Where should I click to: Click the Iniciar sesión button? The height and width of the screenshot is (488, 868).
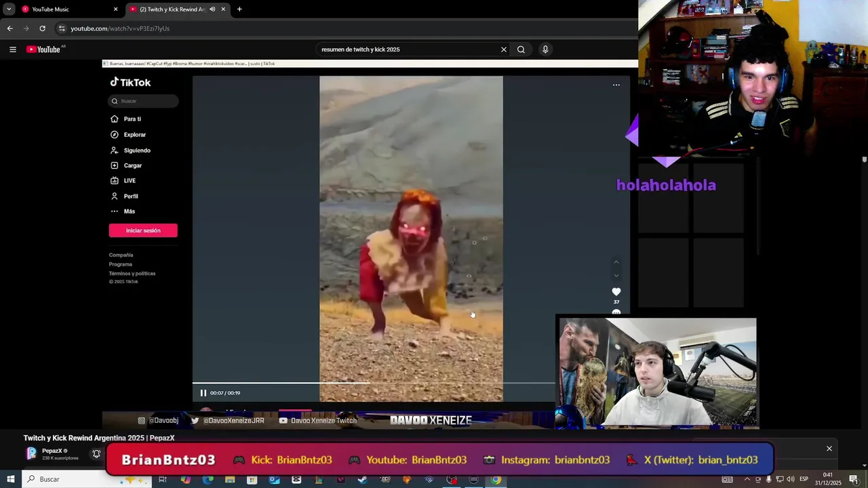[143, 230]
